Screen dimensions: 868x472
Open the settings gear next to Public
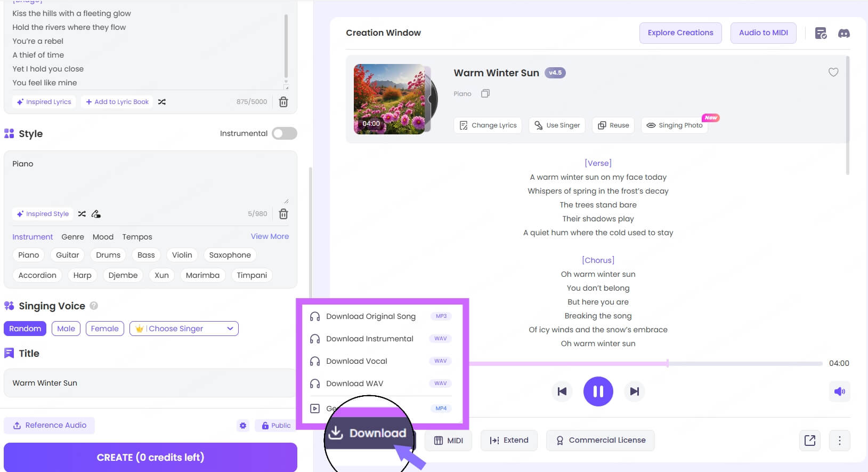(243, 426)
